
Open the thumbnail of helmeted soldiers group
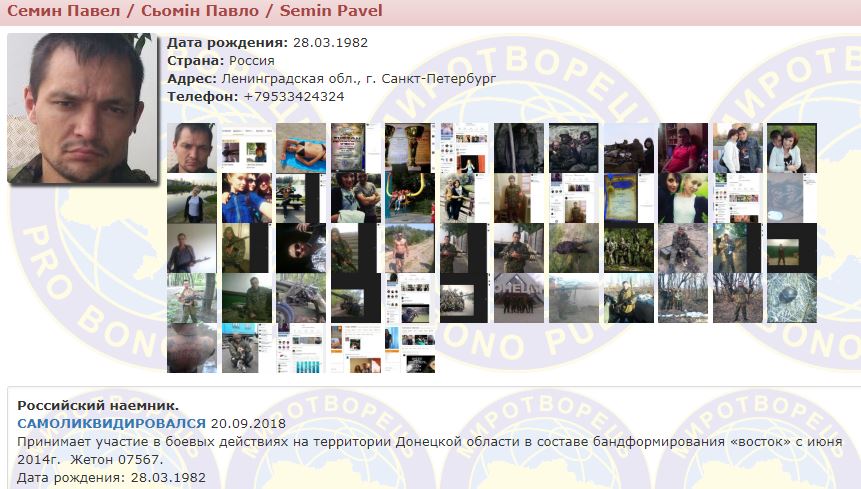click(574, 148)
